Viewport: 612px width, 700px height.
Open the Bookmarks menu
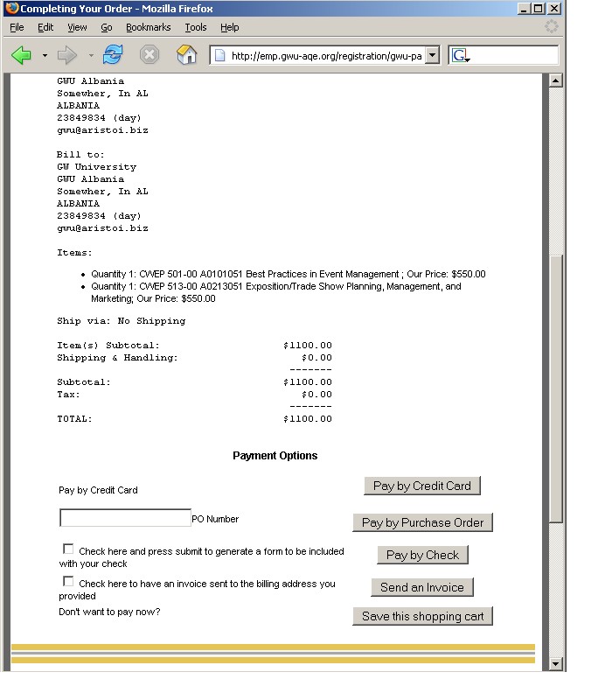point(148,27)
